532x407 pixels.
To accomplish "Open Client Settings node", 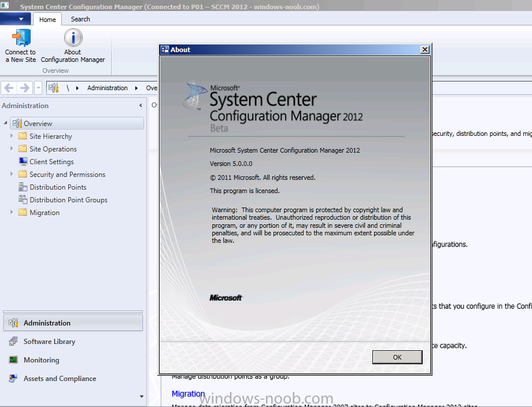I will [51, 162].
